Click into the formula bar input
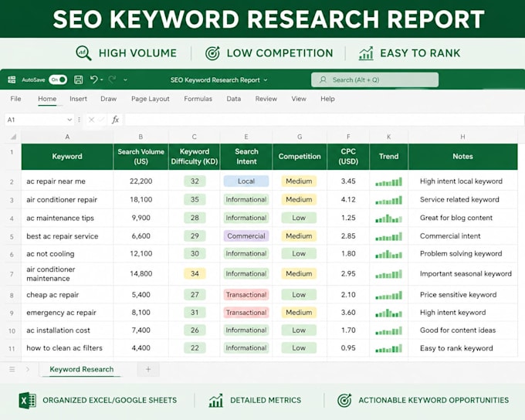 click(x=324, y=120)
